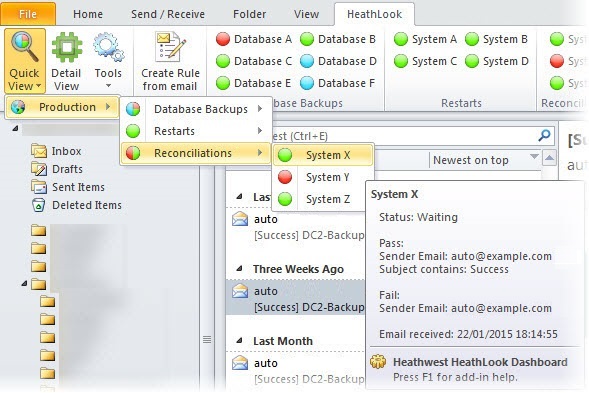This screenshot has width=589, height=393.
Task: Click the Production globe icon
Action: point(18,107)
